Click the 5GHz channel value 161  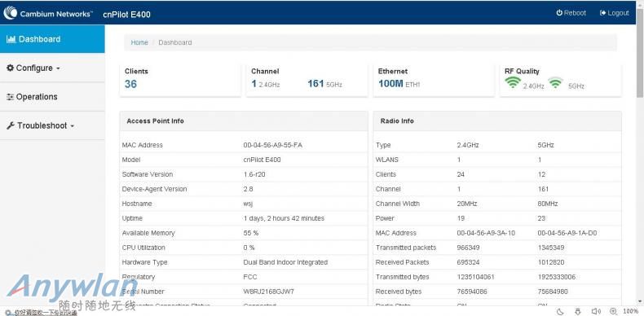315,84
